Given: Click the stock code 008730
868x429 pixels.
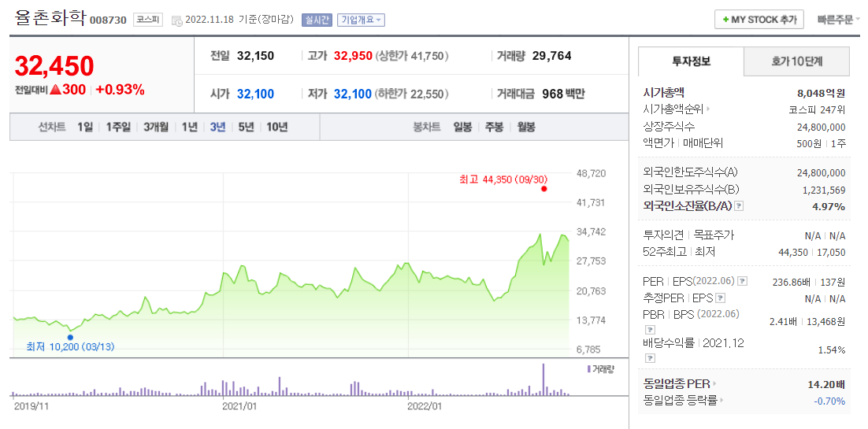Looking at the screenshot, I should click(108, 20).
